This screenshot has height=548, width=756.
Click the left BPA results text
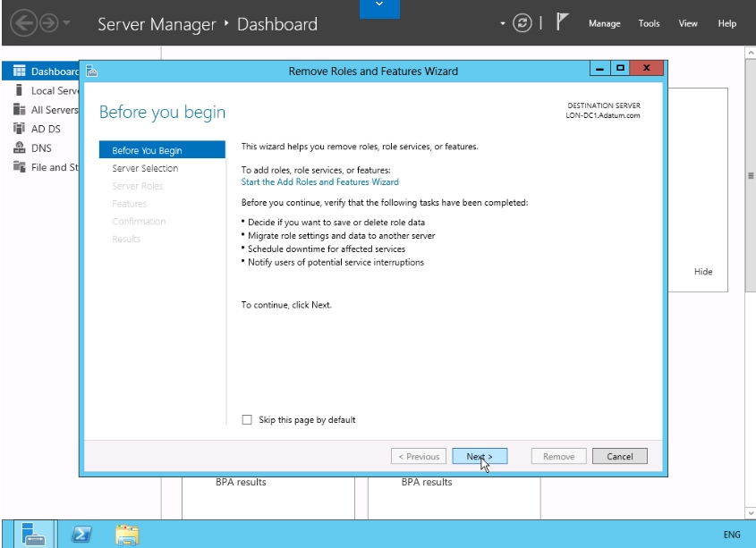tap(241, 482)
